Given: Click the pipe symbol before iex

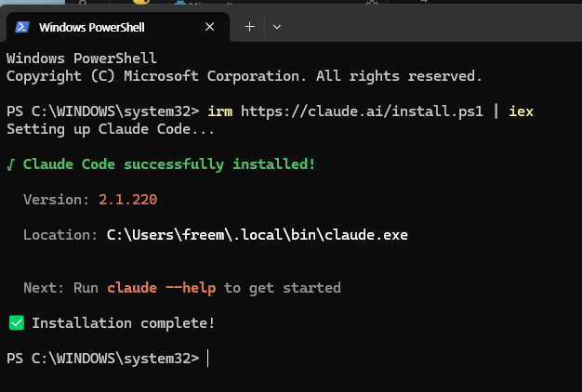Looking at the screenshot, I should pyautogui.click(x=496, y=111).
